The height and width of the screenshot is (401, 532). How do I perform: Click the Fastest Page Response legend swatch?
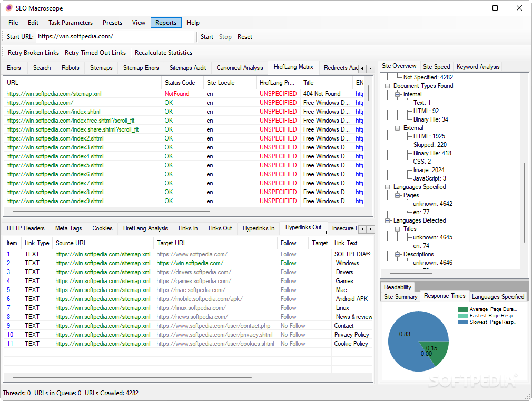point(463,316)
